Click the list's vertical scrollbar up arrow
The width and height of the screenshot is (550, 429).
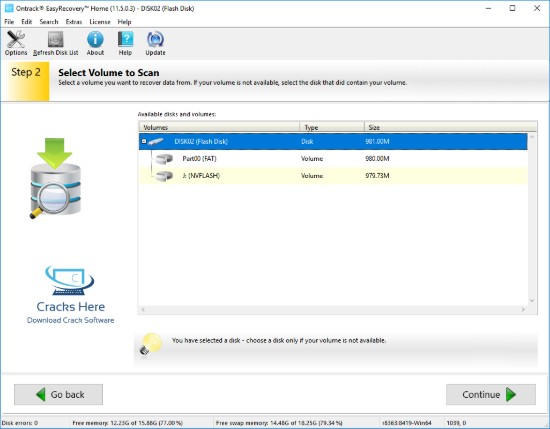pyautogui.click(x=532, y=137)
